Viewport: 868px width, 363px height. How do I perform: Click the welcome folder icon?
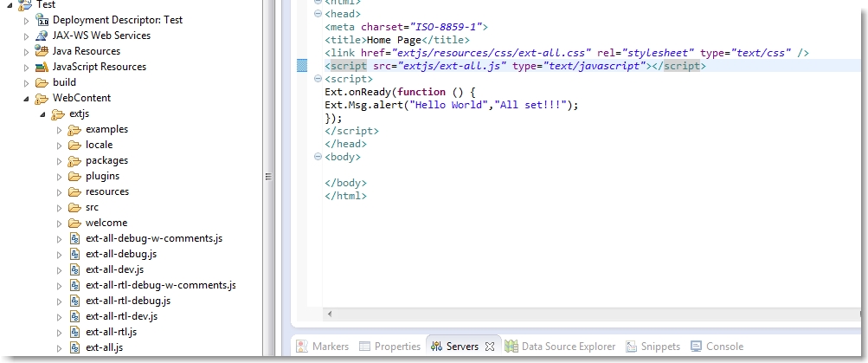[74, 223]
